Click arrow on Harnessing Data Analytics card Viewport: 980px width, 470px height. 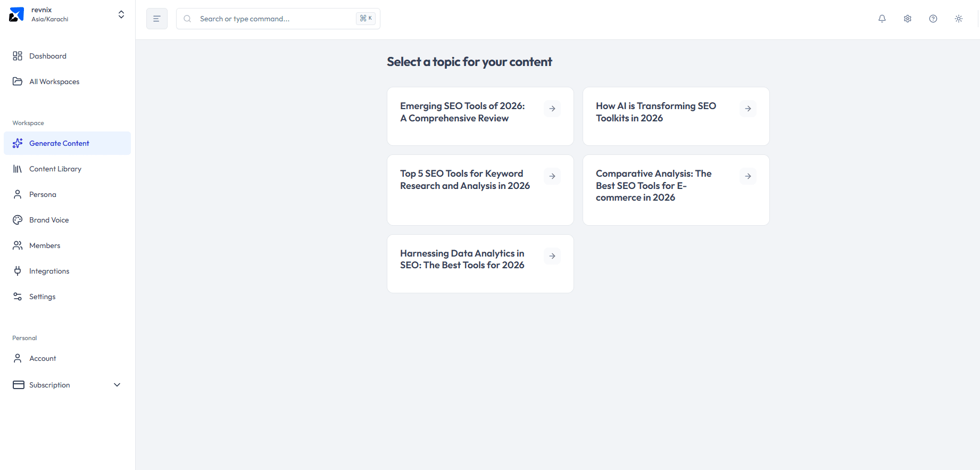click(552, 256)
